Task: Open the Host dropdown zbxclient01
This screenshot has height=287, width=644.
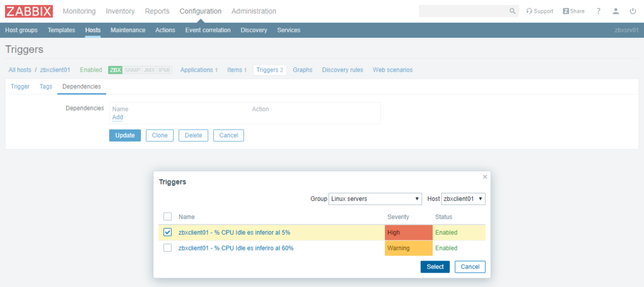Action: tap(463, 199)
